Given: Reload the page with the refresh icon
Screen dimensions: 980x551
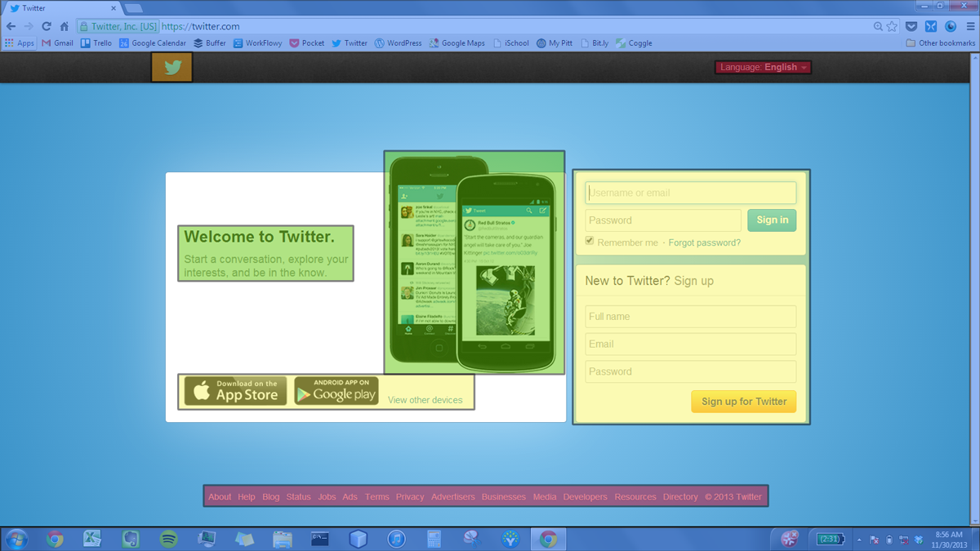Looking at the screenshot, I should pos(47,26).
